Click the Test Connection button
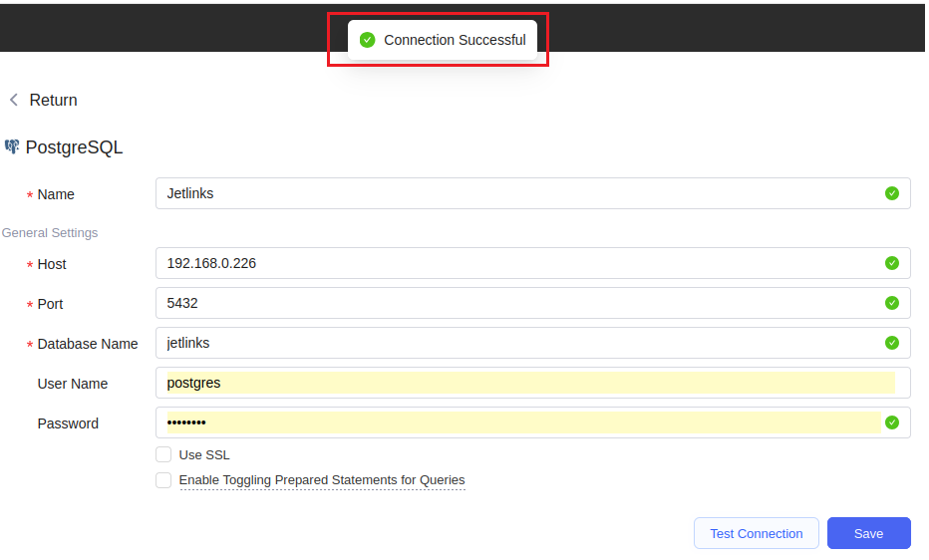The height and width of the screenshot is (560, 929). (757, 533)
